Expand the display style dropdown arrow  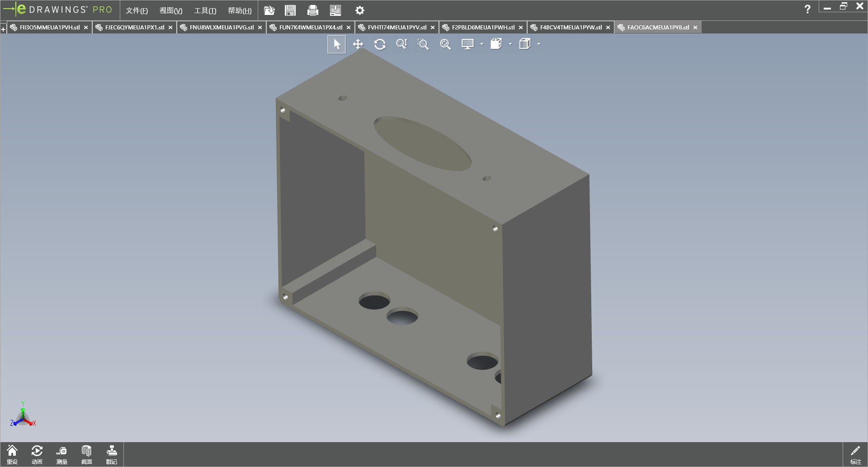click(482, 44)
